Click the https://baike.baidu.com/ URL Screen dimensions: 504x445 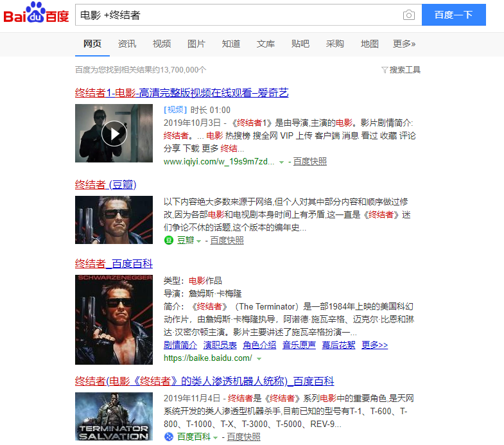click(207, 358)
